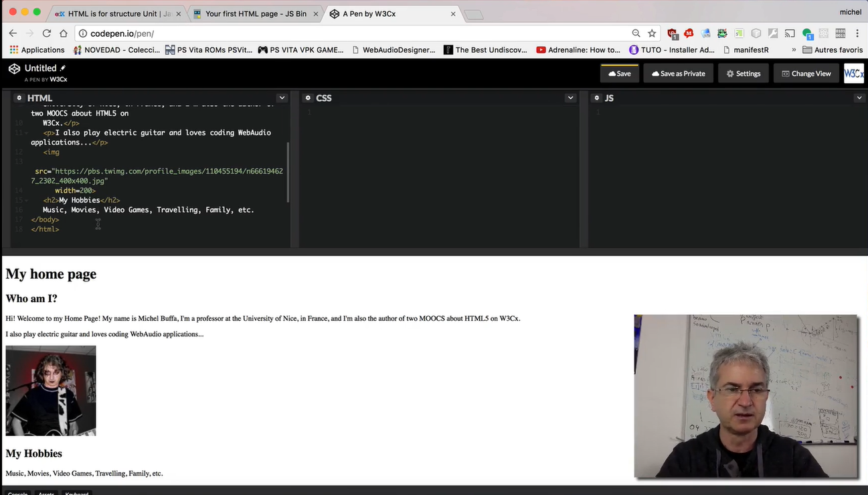Click the uBlock shield extension icon
This screenshot has width=868, height=495.
[x=673, y=33]
